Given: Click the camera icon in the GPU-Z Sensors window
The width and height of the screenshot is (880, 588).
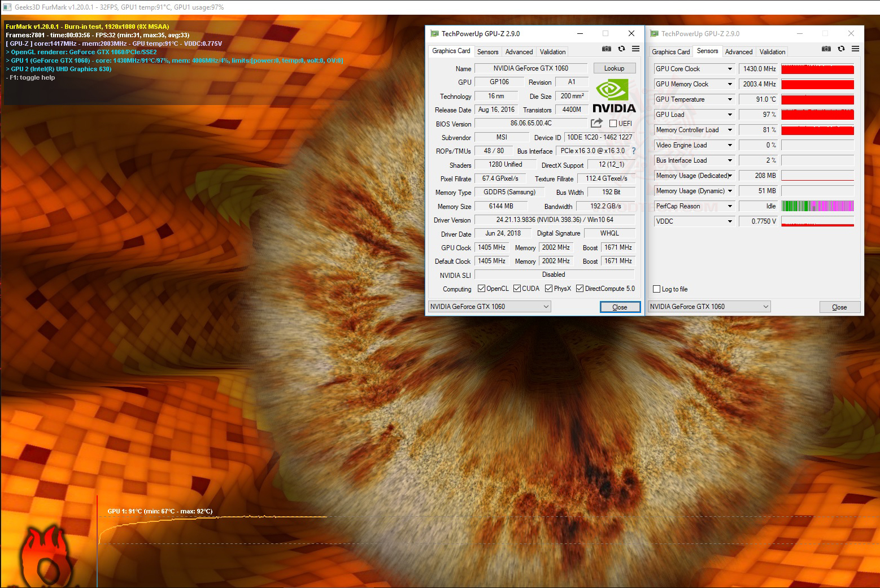Looking at the screenshot, I should [826, 49].
